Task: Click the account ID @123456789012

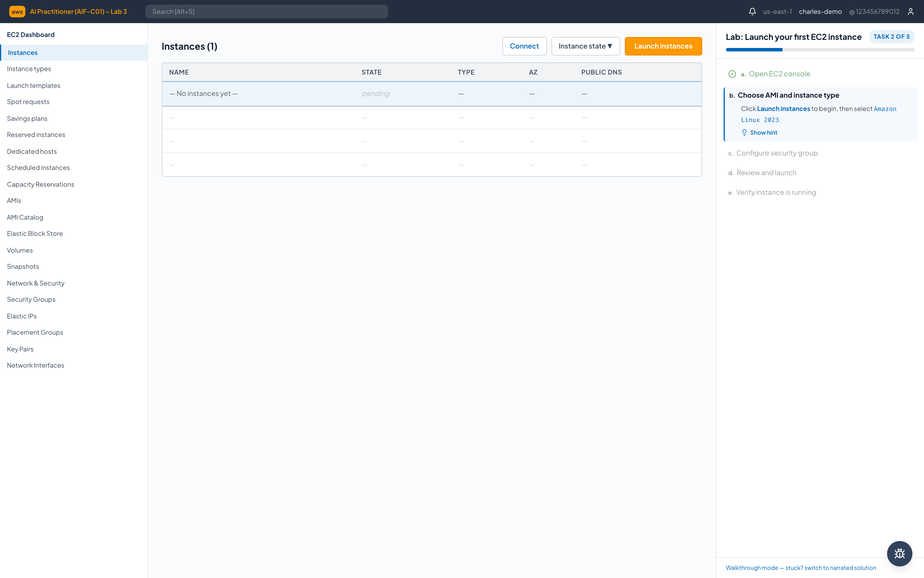Action: pyautogui.click(x=874, y=12)
